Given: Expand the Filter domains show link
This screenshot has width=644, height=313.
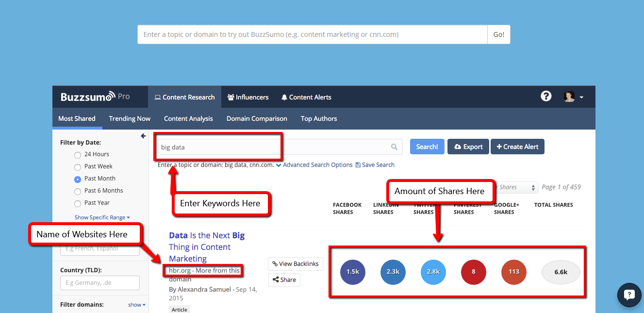Looking at the screenshot, I should pos(136,305).
